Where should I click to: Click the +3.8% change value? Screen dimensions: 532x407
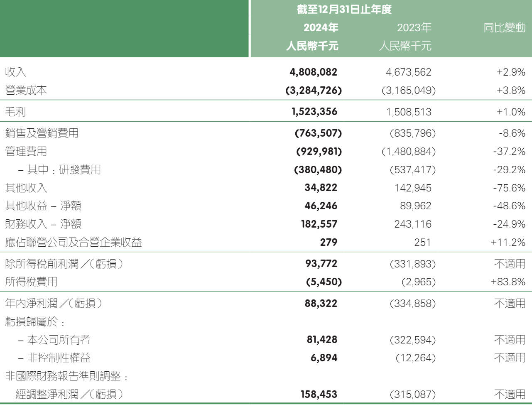(x=511, y=90)
